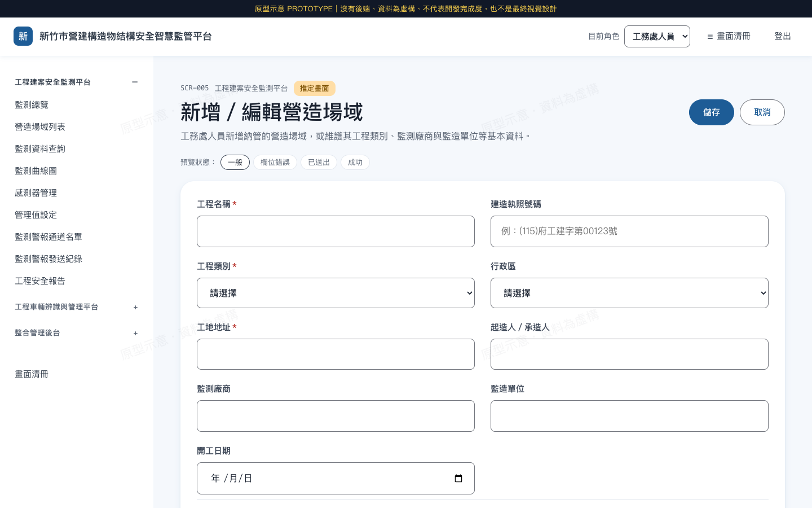Viewport: 812px width, 508px height.
Task: Go to 監測總覽 in the sidebar
Action: (x=32, y=105)
